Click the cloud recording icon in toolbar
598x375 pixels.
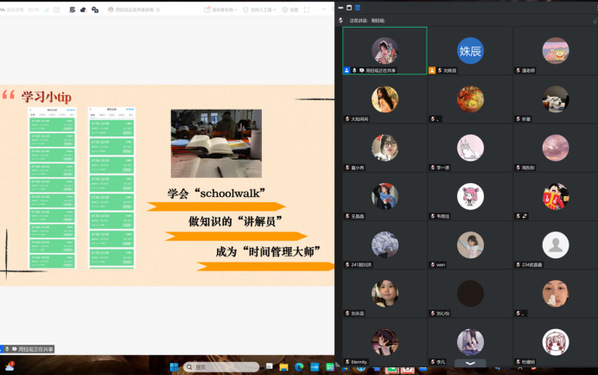83,10
